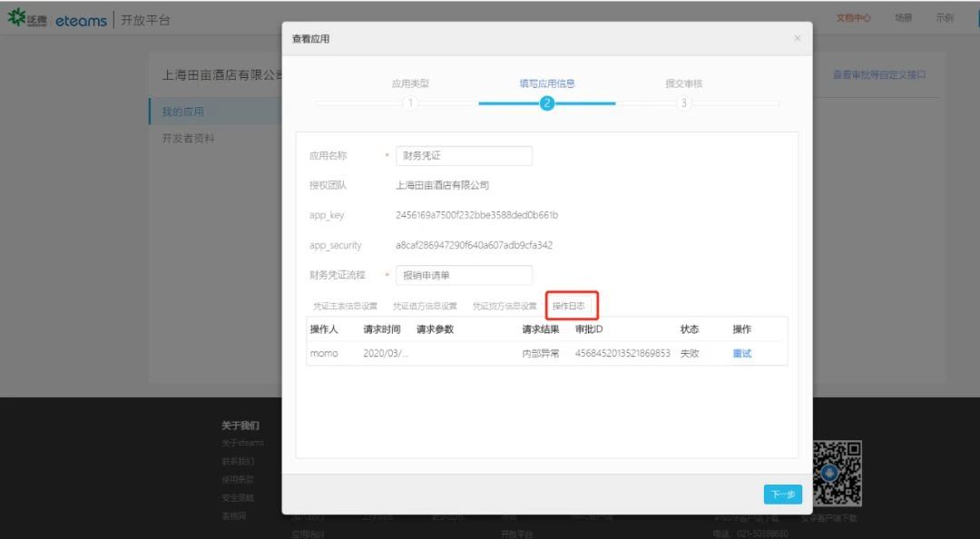Click the 下一步 button

(x=782, y=494)
